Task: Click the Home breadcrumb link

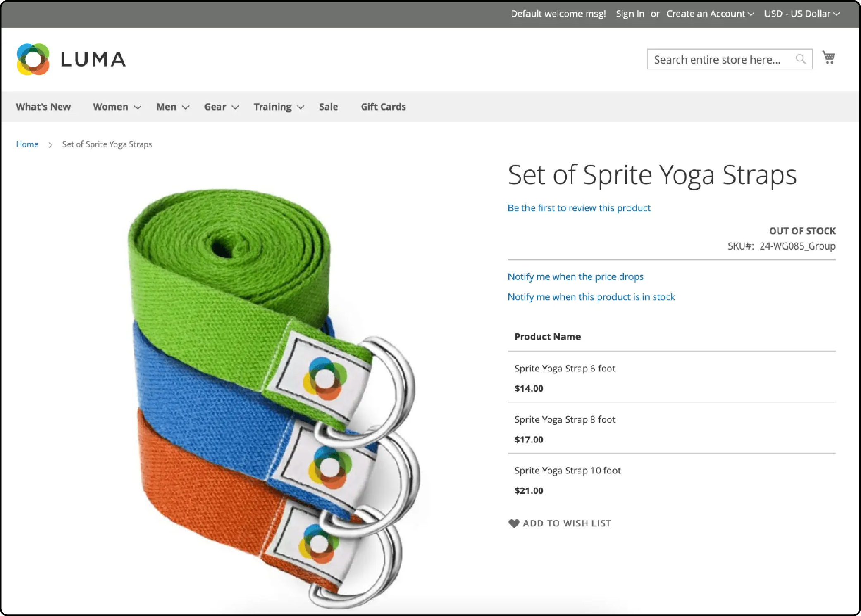Action: point(27,144)
